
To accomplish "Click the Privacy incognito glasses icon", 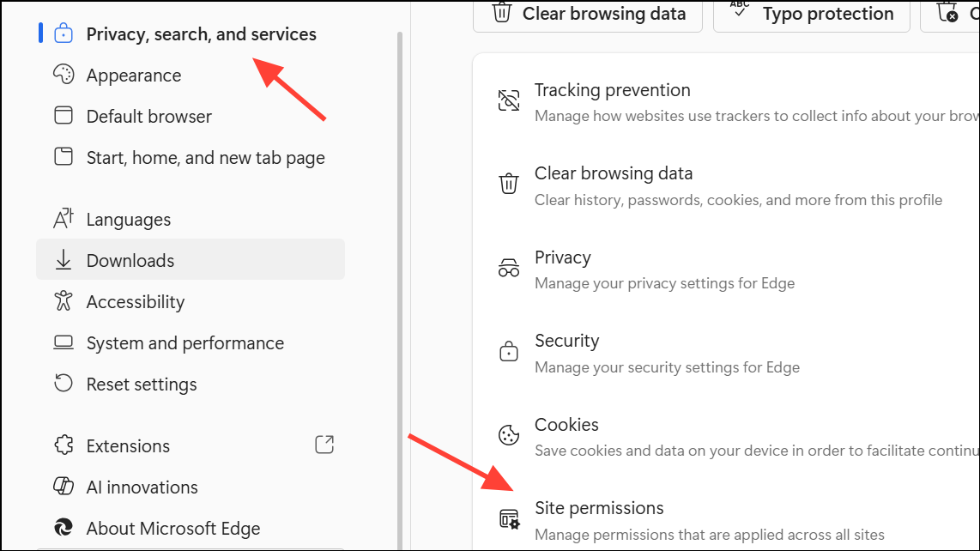I will (x=509, y=268).
